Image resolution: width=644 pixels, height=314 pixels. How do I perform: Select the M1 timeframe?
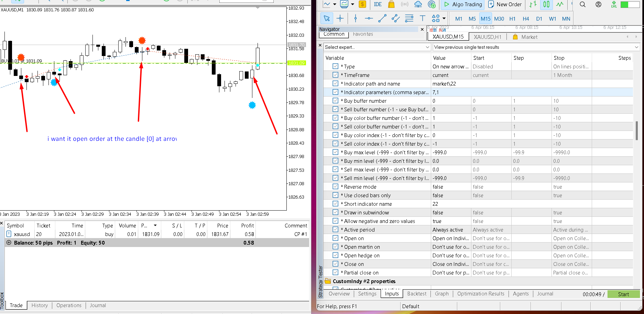point(459,19)
